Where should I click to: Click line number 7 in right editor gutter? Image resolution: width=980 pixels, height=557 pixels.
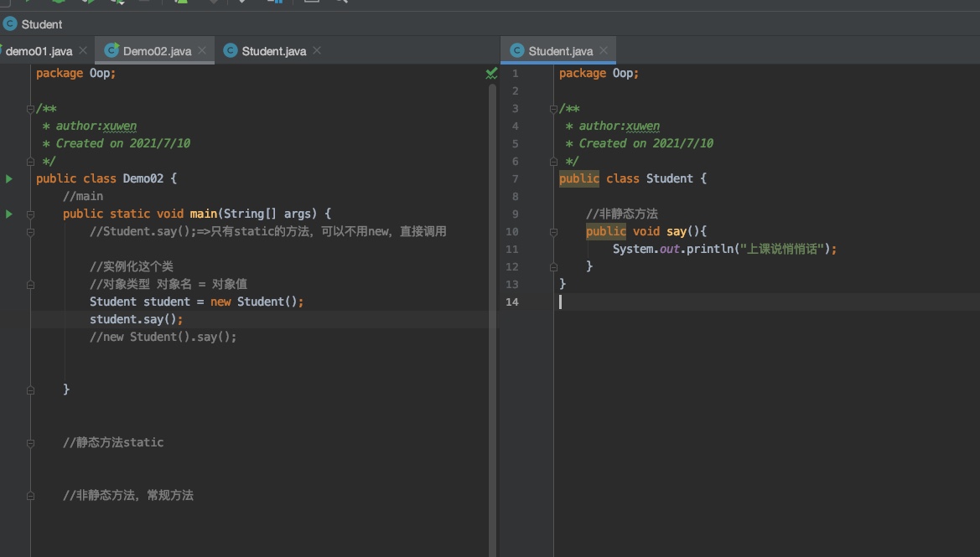(x=515, y=178)
